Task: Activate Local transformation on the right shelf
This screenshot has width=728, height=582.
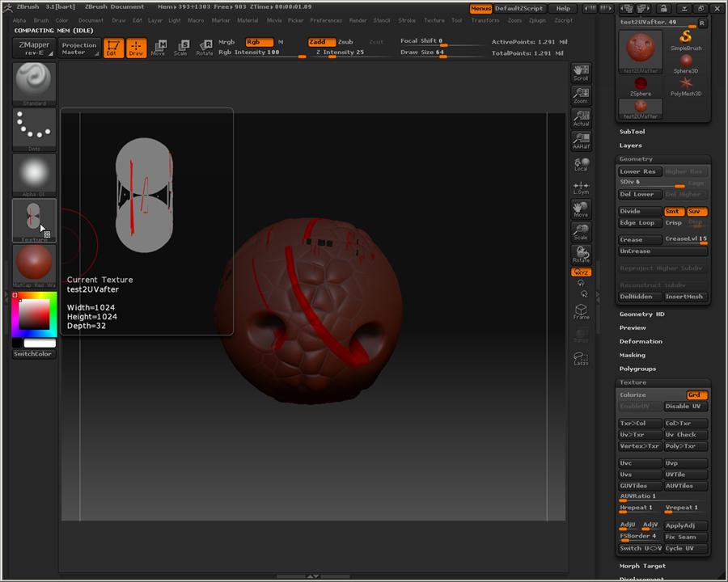Action: coord(580,166)
